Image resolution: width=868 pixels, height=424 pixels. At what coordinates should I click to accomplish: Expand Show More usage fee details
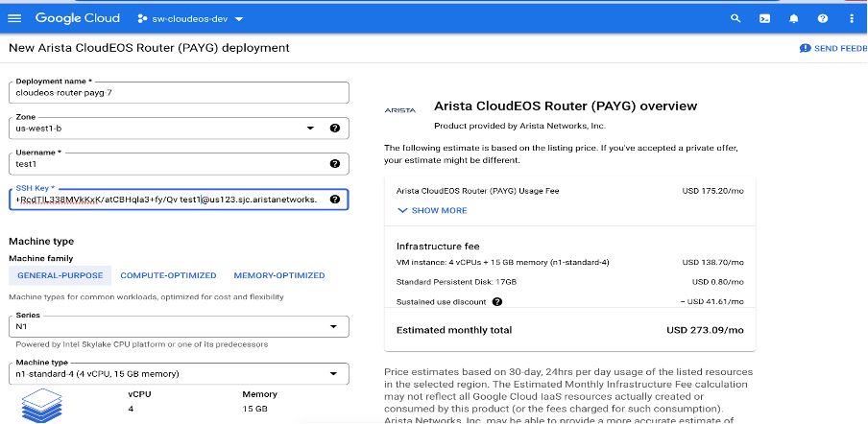pyautogui.click(x=432, y=211)
